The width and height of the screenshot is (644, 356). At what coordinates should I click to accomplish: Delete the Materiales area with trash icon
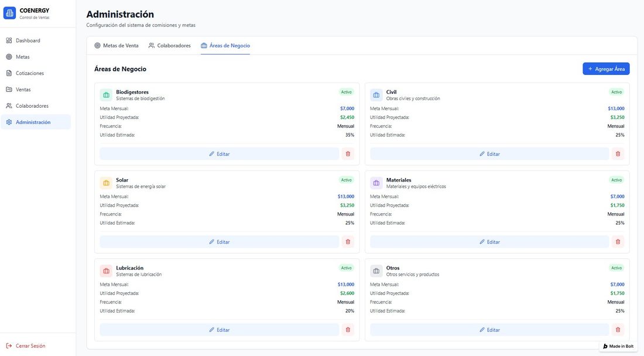click(618, 242)
